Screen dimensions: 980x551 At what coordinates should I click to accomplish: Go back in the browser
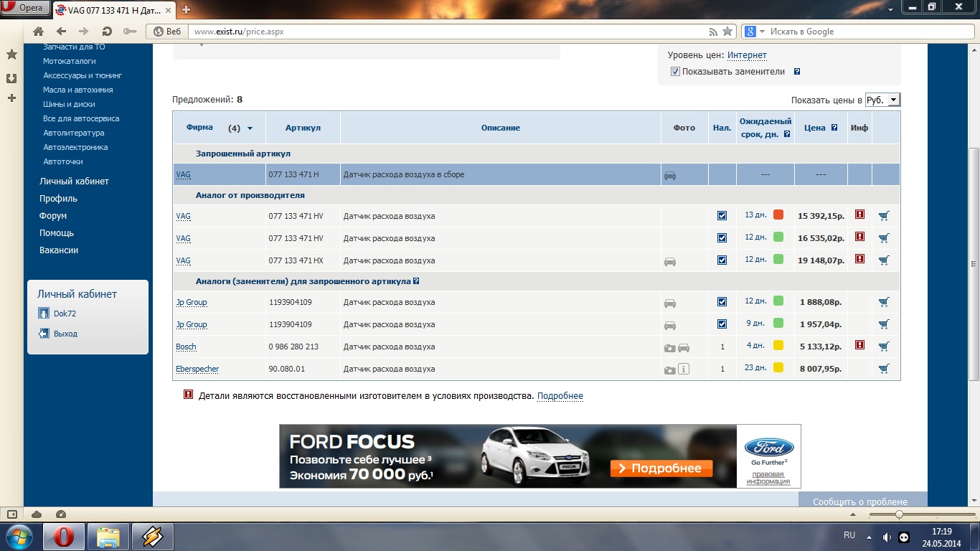click(x=61, y=32)
